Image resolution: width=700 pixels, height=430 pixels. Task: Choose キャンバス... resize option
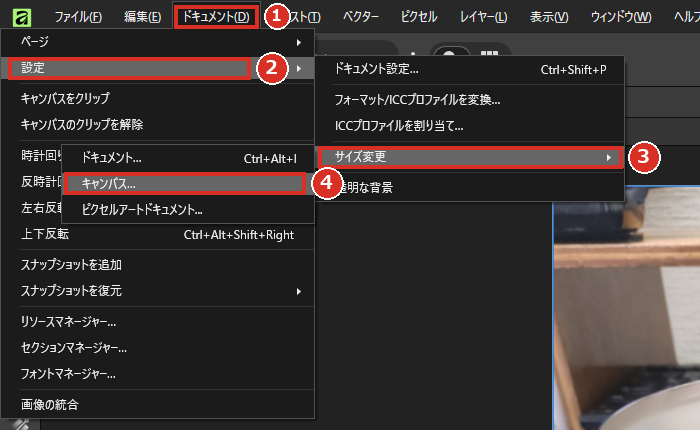(188, 184)
